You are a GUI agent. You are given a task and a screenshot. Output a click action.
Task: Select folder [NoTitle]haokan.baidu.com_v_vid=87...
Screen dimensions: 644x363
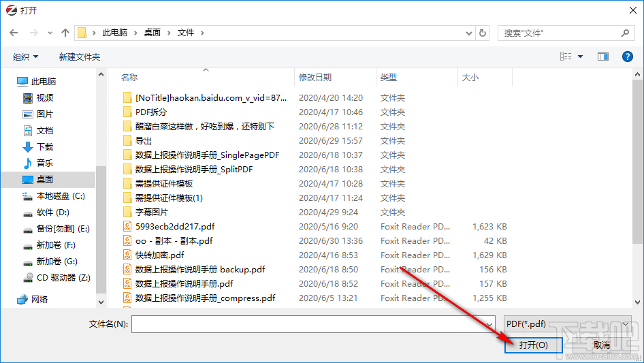click(x=211, y=98)
